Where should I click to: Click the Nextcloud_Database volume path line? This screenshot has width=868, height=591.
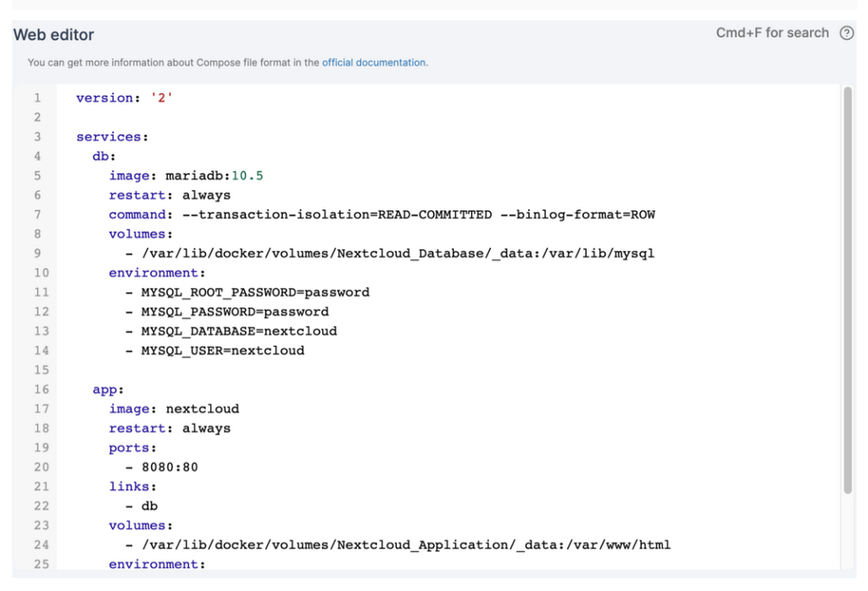coord(390,254)
